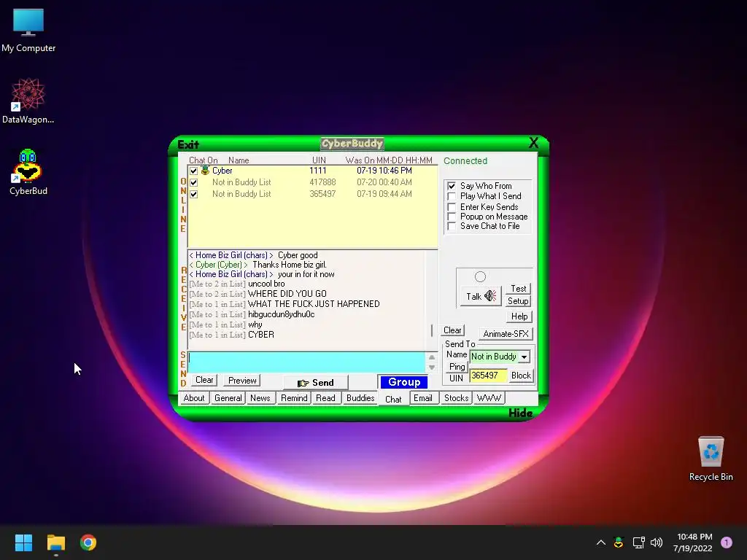Disable Say Who From option
Screen dimensions: 747x560
pos(452,186)
